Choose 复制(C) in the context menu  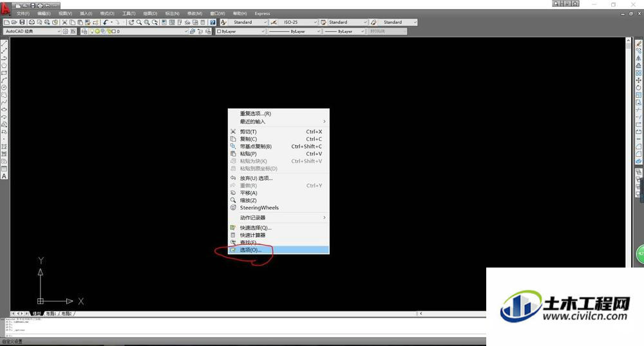[x=278, y=139]
